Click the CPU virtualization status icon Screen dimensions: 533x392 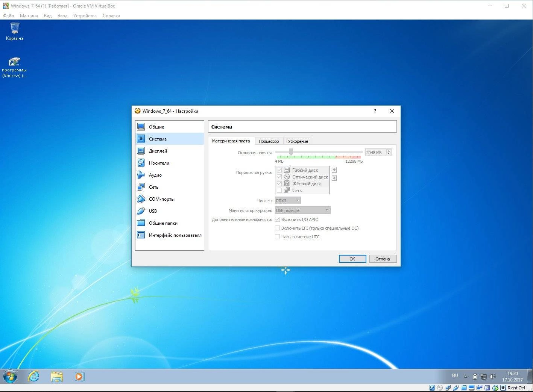click(487, 388)
